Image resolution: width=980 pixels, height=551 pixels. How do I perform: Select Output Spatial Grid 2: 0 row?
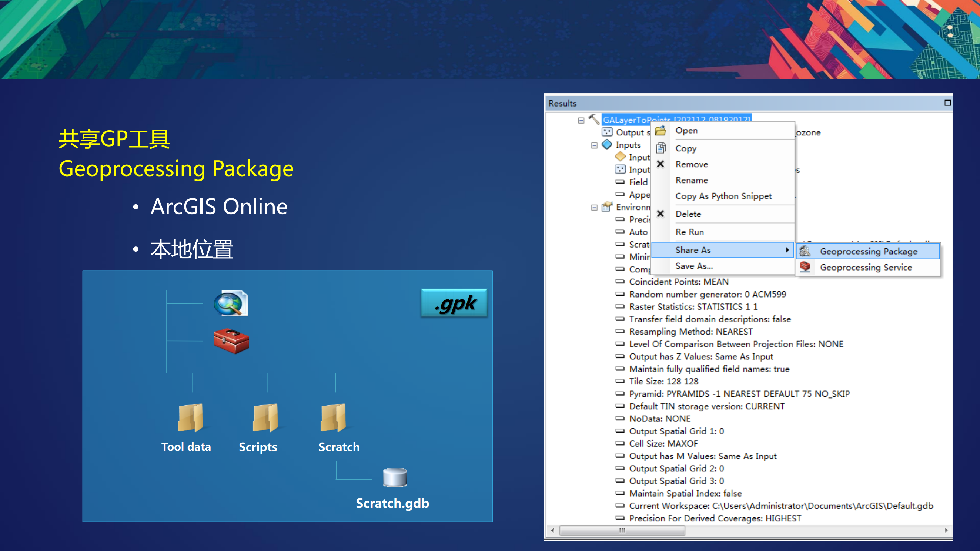(676, 468)
